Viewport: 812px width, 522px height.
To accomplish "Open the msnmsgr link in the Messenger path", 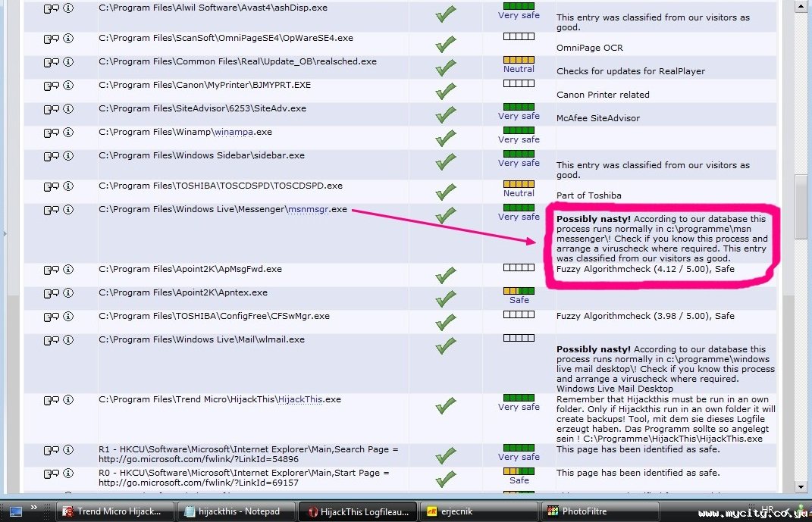I will pos(308,210).
